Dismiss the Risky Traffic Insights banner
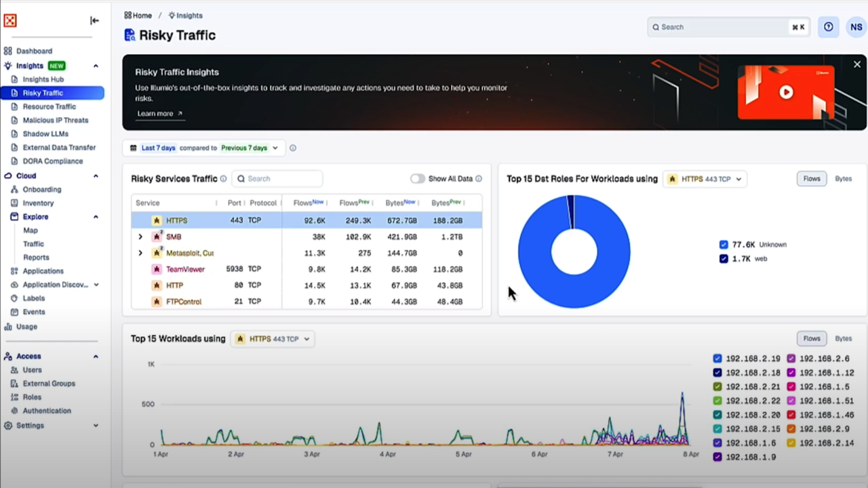Screen dimensions: 868x488 coord(856,64)
